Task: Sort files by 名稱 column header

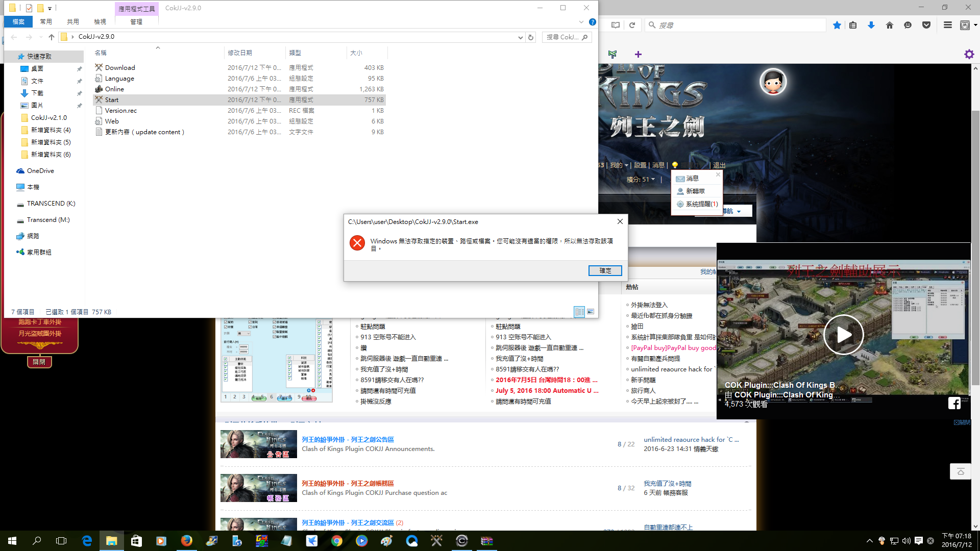Action: click(x=101, y=53)
